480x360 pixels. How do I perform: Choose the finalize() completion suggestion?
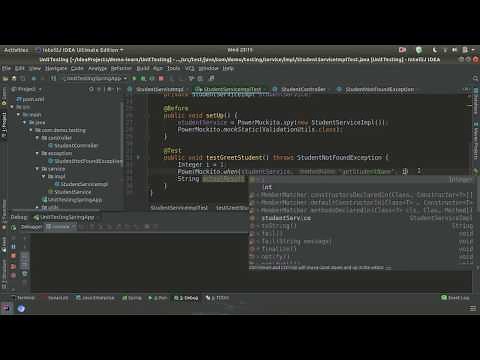click(361, 249)
